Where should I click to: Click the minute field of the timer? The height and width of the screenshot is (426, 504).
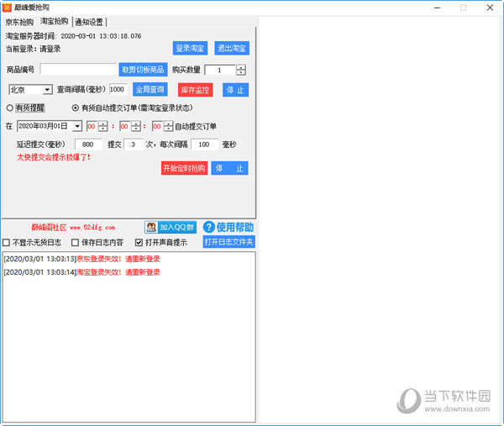coord(124,126)
